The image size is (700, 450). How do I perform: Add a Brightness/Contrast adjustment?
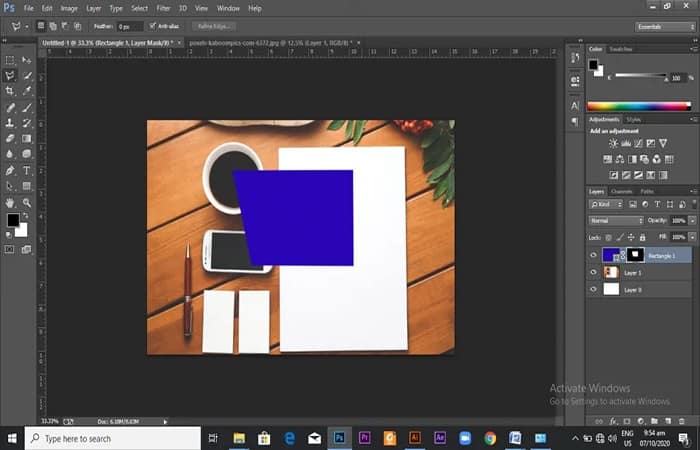(613, 143)
